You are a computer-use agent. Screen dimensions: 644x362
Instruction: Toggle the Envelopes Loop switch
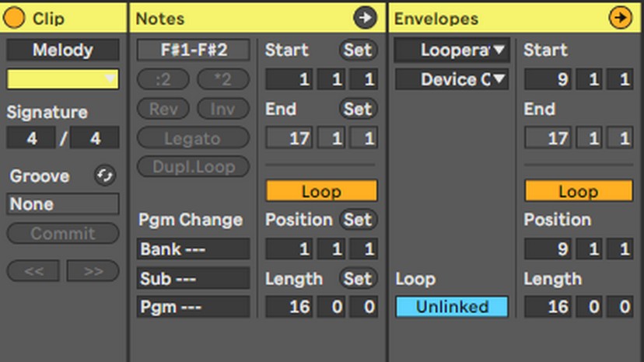[579, 191]
